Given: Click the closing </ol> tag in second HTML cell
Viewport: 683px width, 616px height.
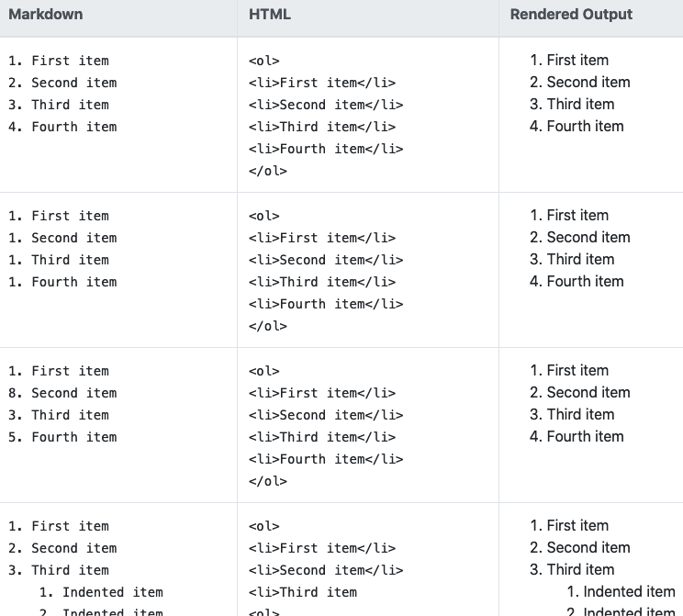Looking at the screenshot, I should [x=267, y=326].
